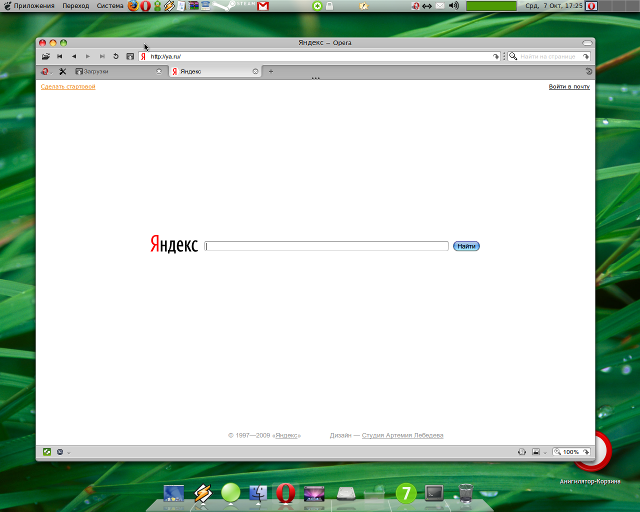Image resolution: width=640 pixels, height=512 pixels.
Task: Open the Home icon in the toolbar
Action: point(130,56)
